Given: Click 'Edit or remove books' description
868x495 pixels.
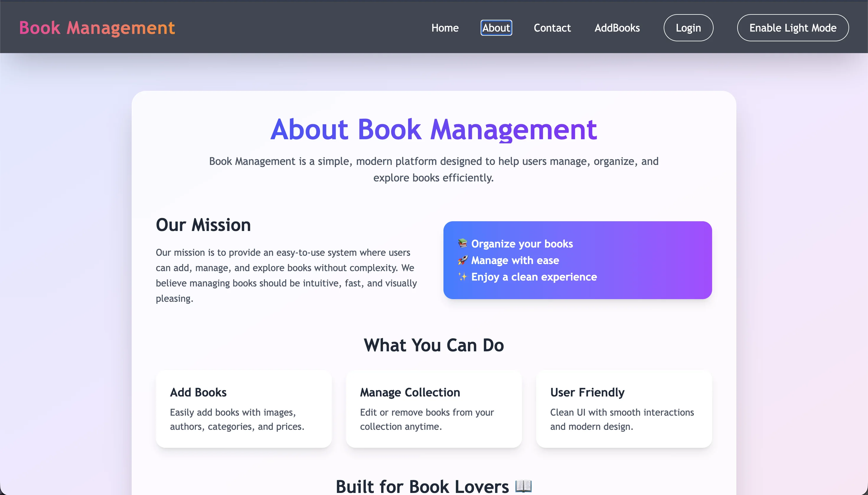Looking at the screenshot, I should pyautogui.click(x=427, y=419).
